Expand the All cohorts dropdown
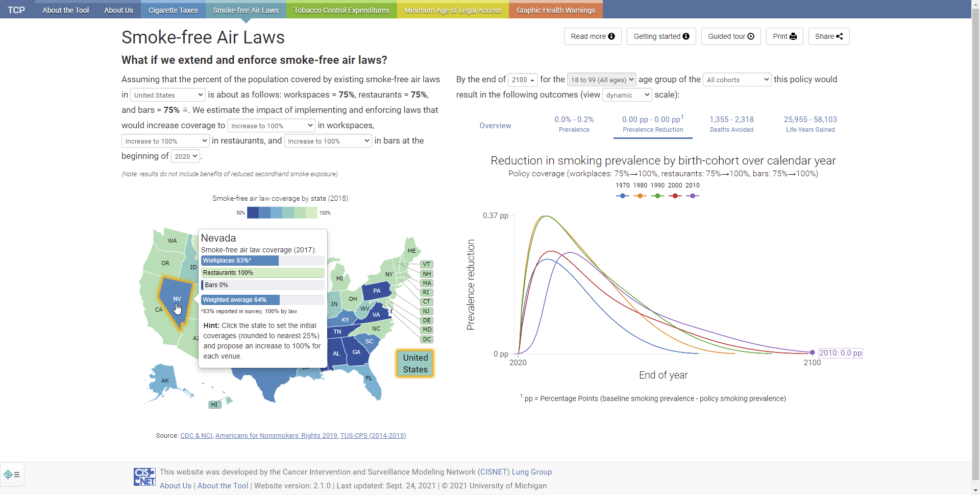 [737, 80]
